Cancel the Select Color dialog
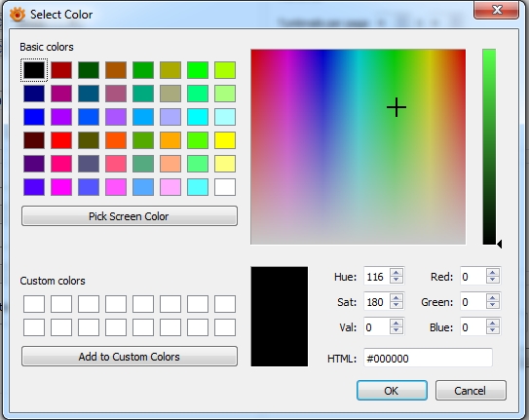The height and width of the screenshot is (420, 529). pyautogui.click(x=471, y=391)
